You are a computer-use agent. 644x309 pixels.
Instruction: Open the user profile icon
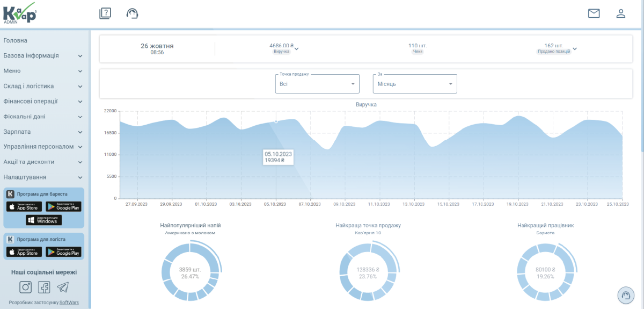click(621, 13)
